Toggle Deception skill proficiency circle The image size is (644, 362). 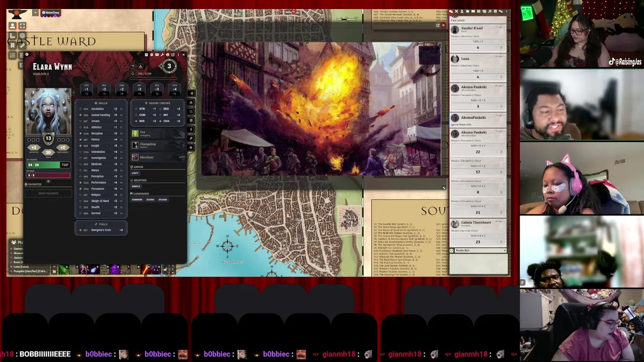coord(80,133)
